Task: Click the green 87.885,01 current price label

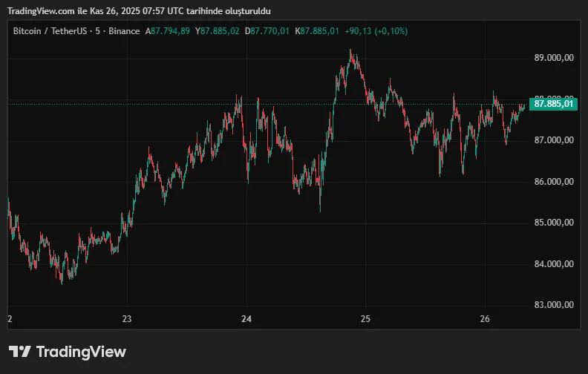Action: pyautogui.click(x=554, y=104)
